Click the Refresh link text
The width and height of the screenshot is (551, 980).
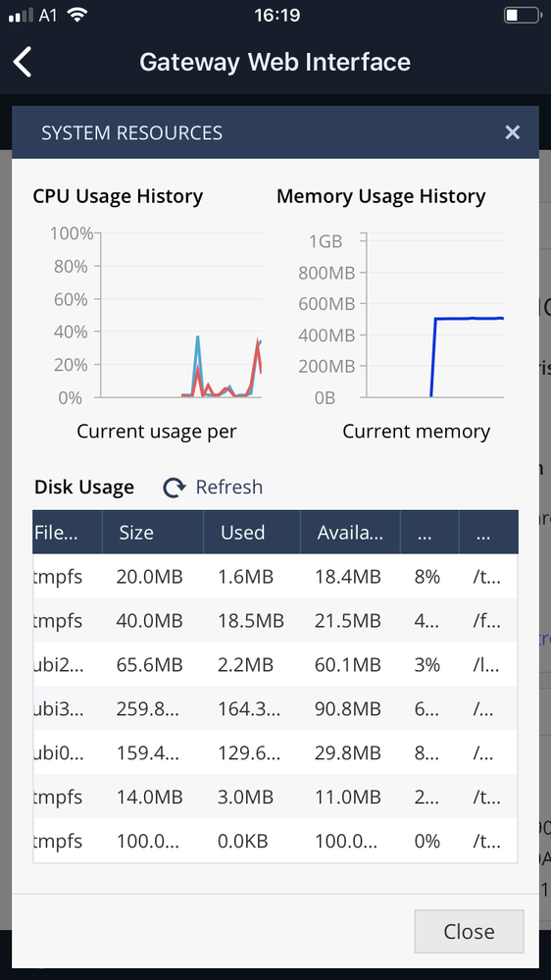pyautogui.click(x=229, y=487)
